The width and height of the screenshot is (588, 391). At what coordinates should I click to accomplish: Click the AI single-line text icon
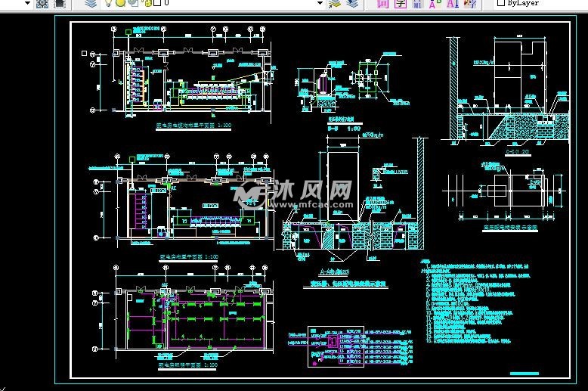point(453,3)
